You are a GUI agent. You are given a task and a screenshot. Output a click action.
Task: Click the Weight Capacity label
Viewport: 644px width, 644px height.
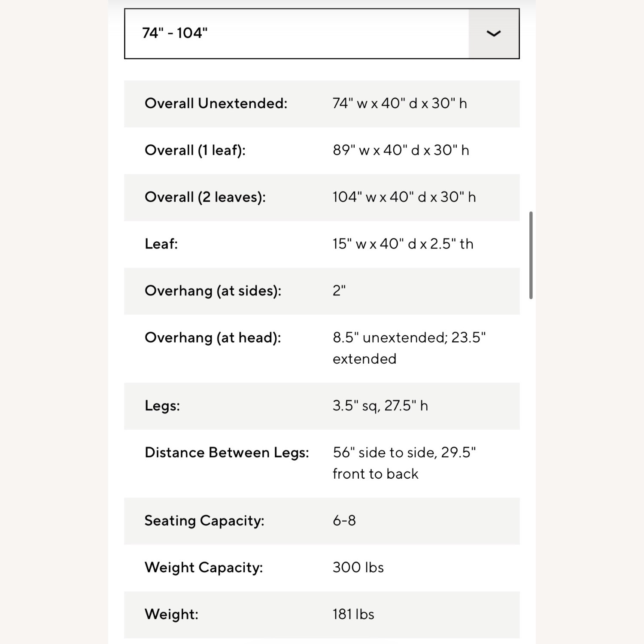(x=204, y=568)
